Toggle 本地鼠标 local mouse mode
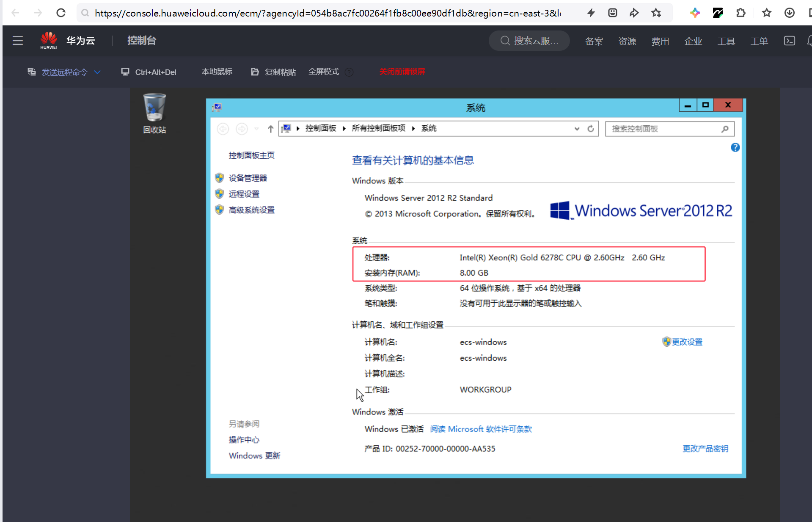 click(217, 72)
